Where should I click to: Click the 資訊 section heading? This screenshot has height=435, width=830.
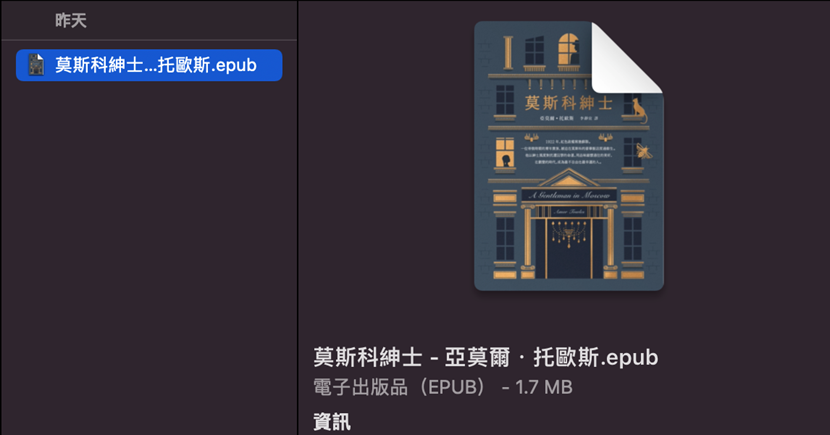click(331, 422)
